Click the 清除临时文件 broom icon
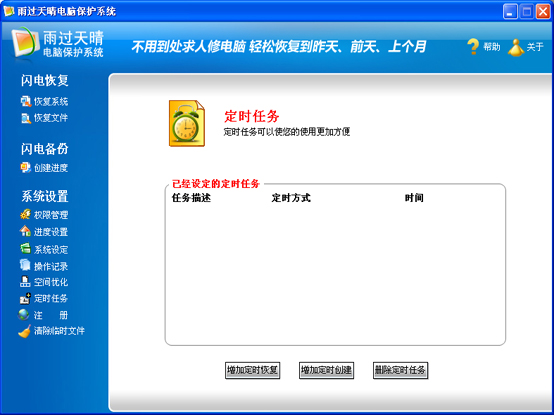Viewport: 554px width, 415px height. coord(24,331)
